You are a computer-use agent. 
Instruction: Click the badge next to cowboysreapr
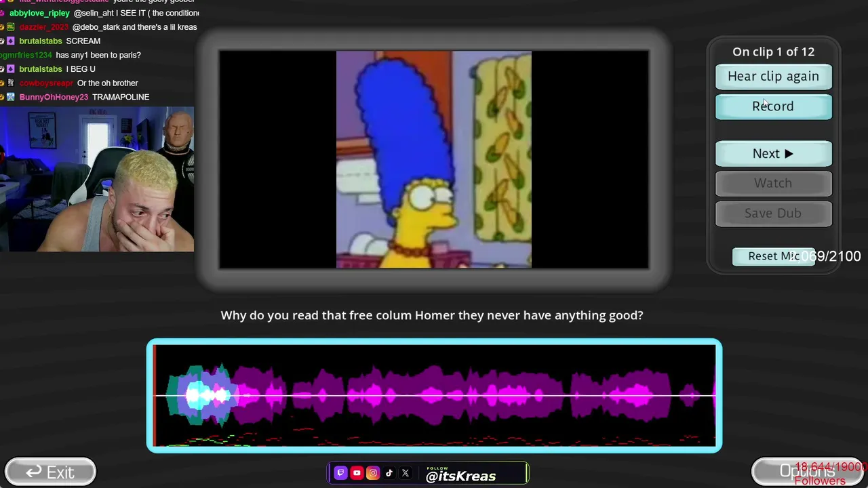(11, 83)
